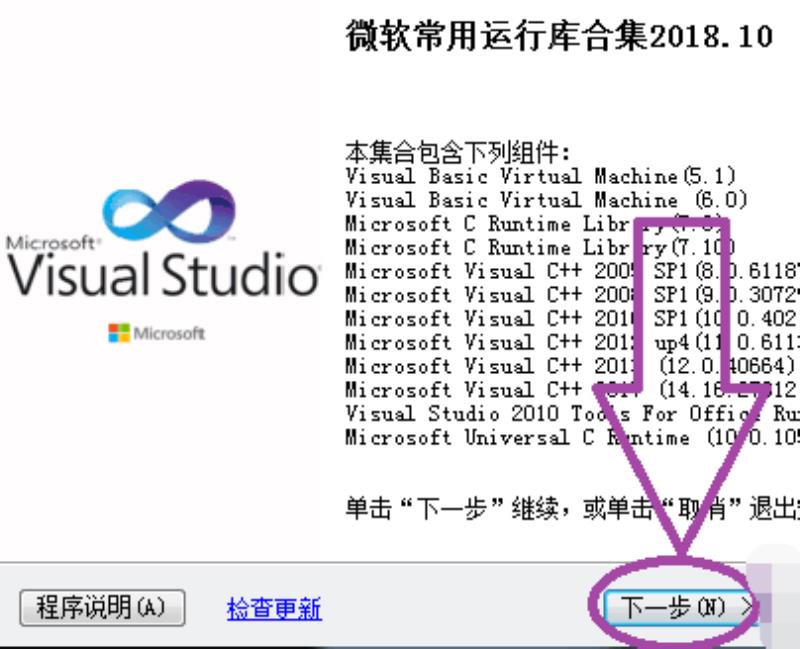
Task: Click the Visual C++ 2008 SP1 line
Action: [x=573, y=294]
